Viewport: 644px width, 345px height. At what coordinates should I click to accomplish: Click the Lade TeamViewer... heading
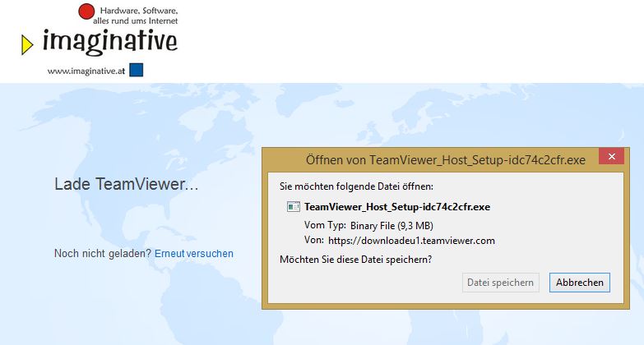pos(127,184)
